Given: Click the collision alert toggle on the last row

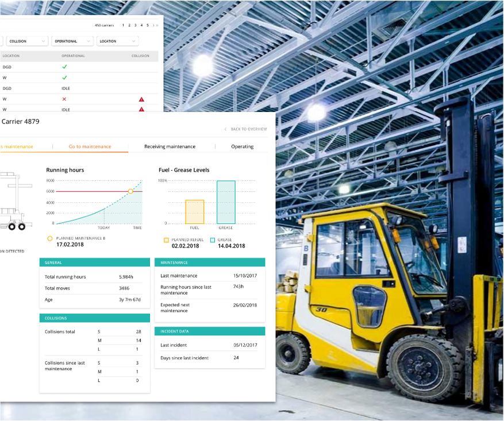Looking at the screenshot, I should (x=141, y=109).
